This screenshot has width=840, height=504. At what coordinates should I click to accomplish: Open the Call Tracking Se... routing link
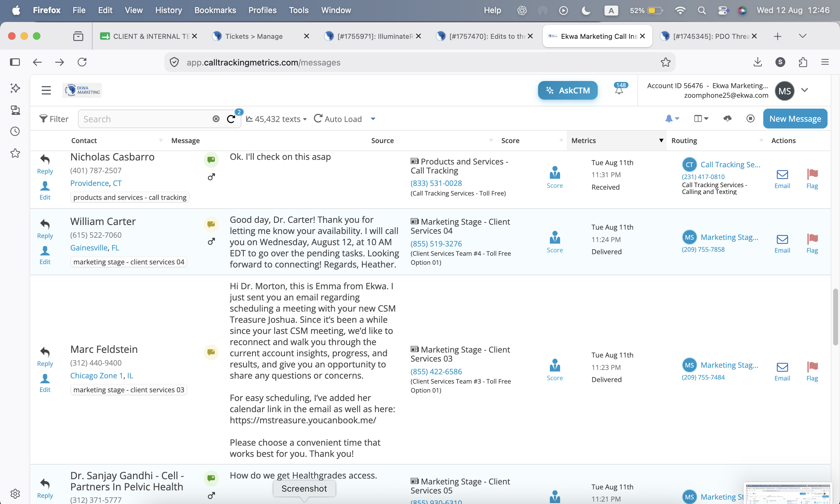pos(730,164)
